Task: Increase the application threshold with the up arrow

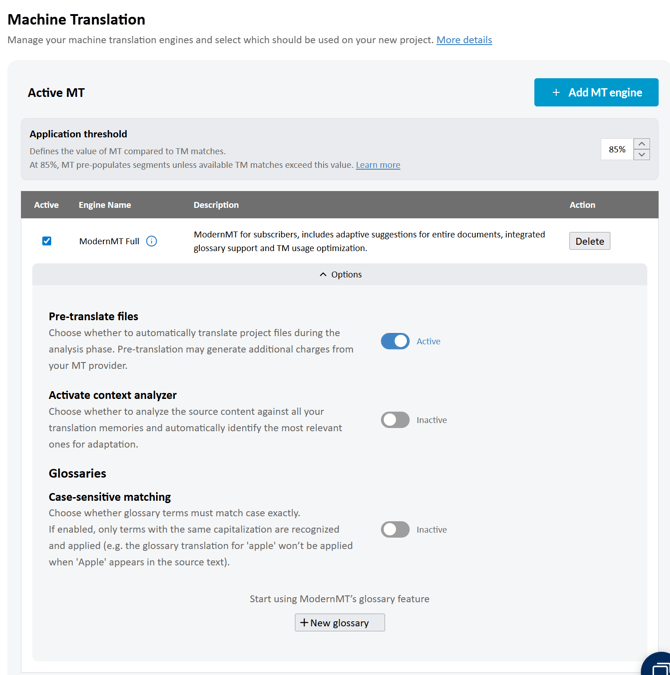Action: (642, 144)
